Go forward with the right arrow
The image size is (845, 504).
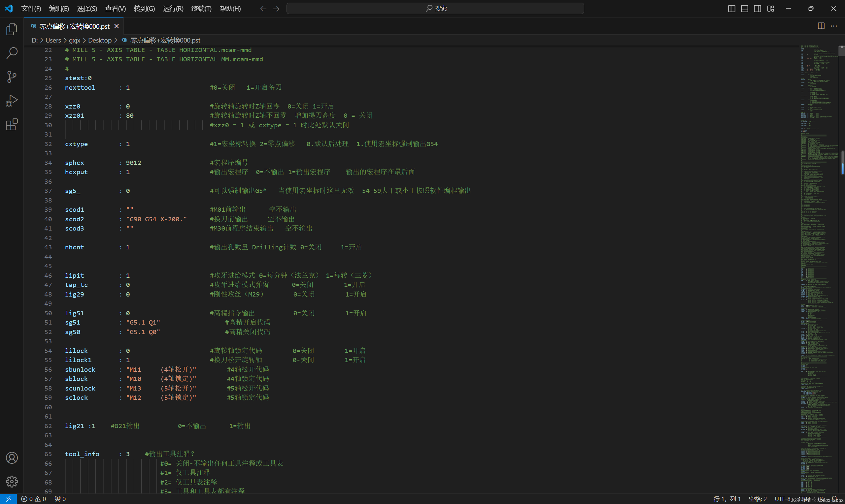pyautogui.click(x=276, y=9)
